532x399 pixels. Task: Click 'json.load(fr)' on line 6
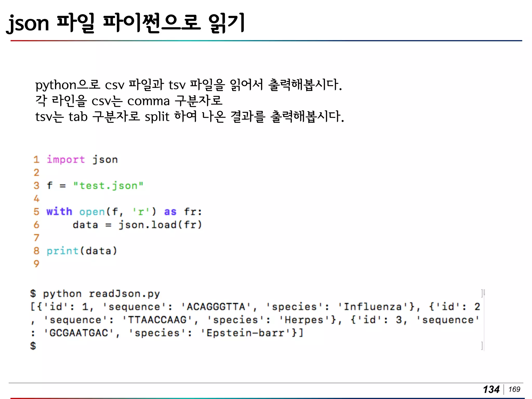click(x=160, y=225)
